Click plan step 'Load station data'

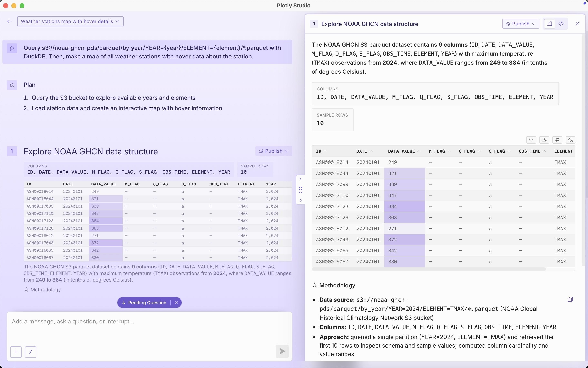coord(127,108)
